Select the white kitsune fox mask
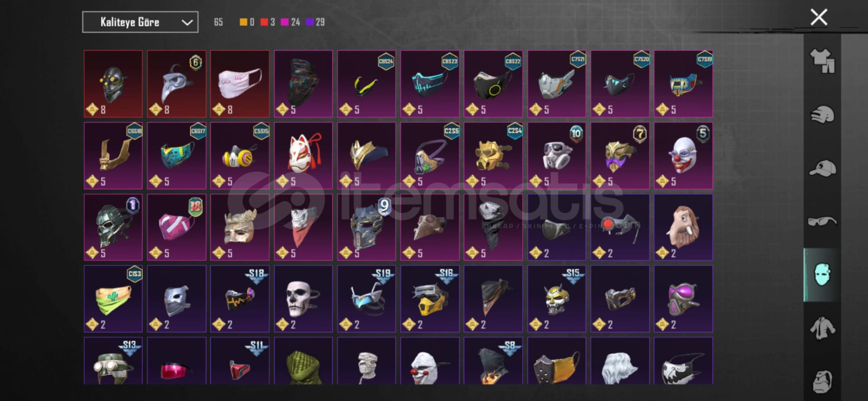Viewport: 868px width, 401px height. (x=303, y=156)
